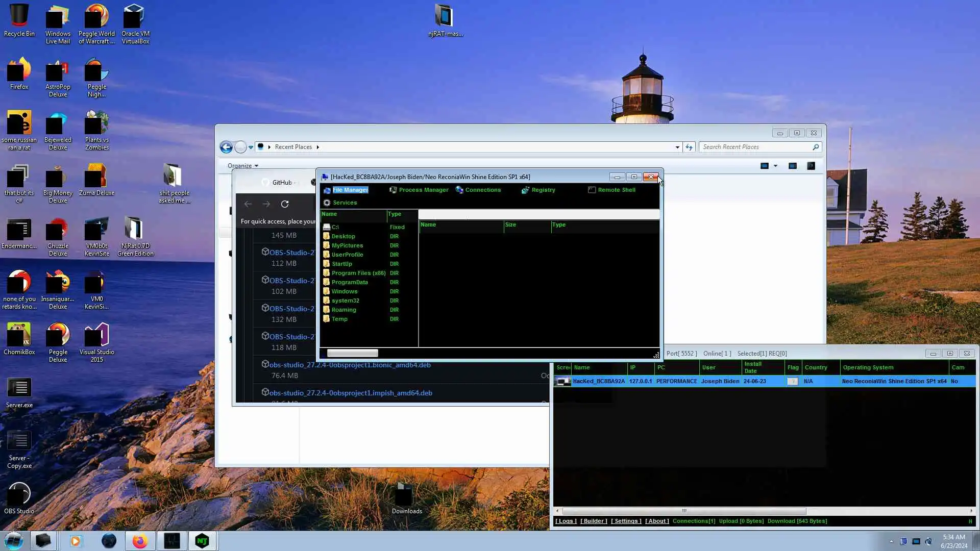Switch to the Registry tab
Screen dimensions: 980x551
point(543,190)
